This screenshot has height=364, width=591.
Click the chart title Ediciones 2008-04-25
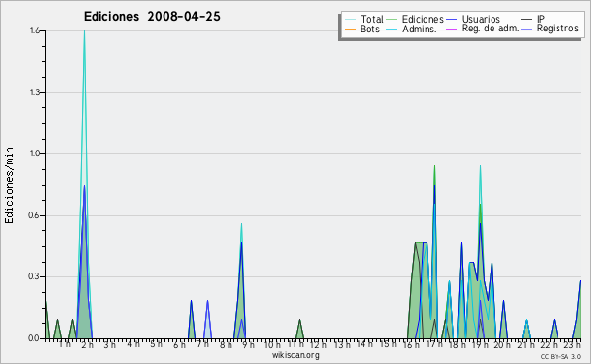coord(152,17)
